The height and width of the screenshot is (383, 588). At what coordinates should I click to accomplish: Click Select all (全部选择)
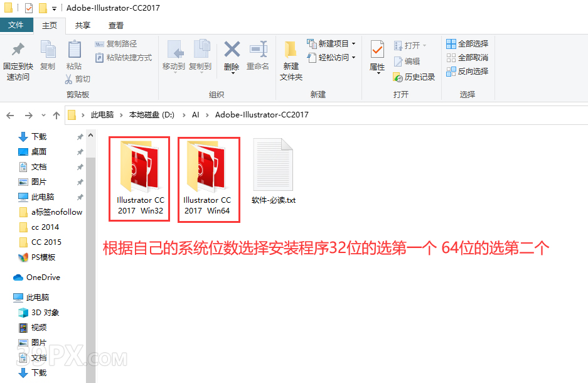click(x=468, y=44)
